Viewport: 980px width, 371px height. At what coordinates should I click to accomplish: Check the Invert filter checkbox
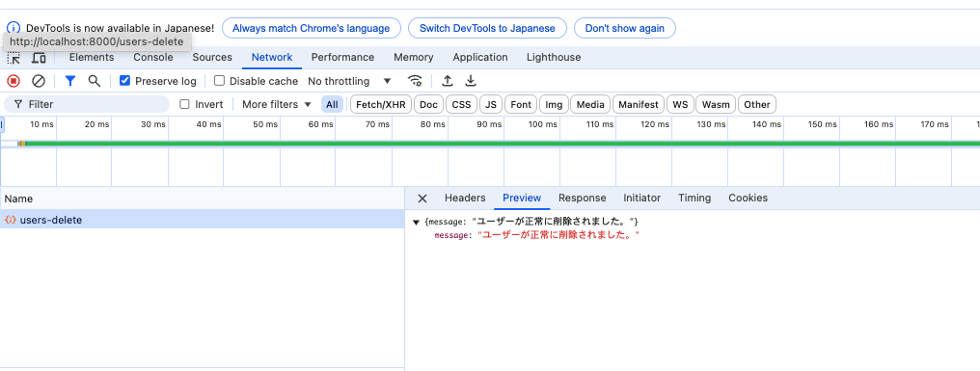pyautogui.click(x=184, y=104)
